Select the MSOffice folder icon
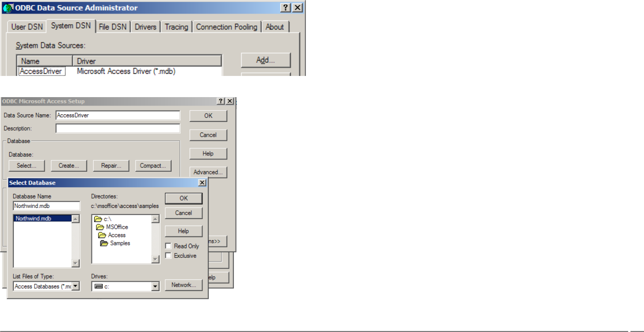Screen dimensions: 644x332 (x=100, y=227)
